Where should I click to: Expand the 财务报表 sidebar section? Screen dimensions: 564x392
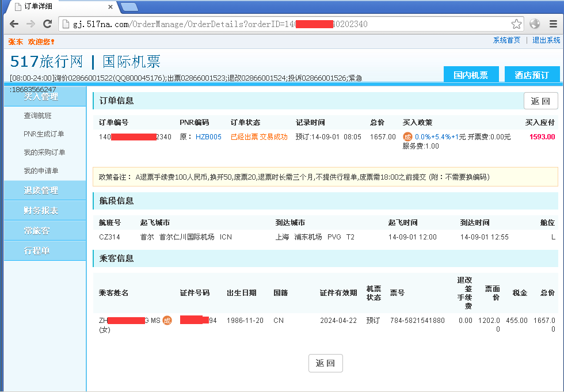click(45, 210)
